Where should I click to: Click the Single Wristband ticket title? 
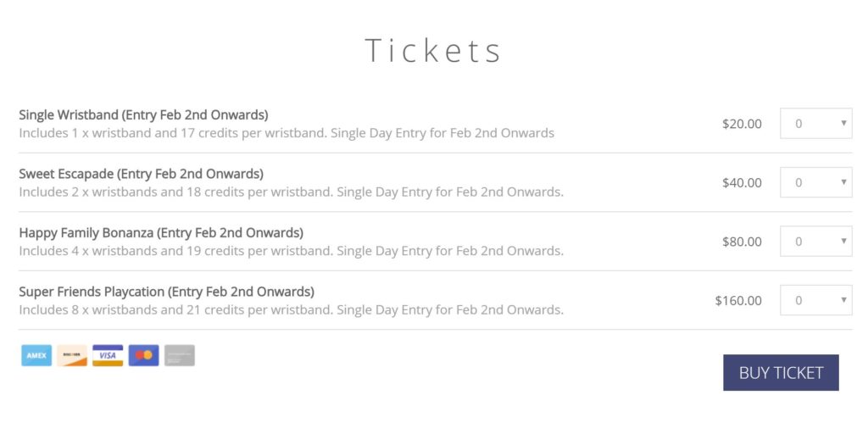point(143,115)
